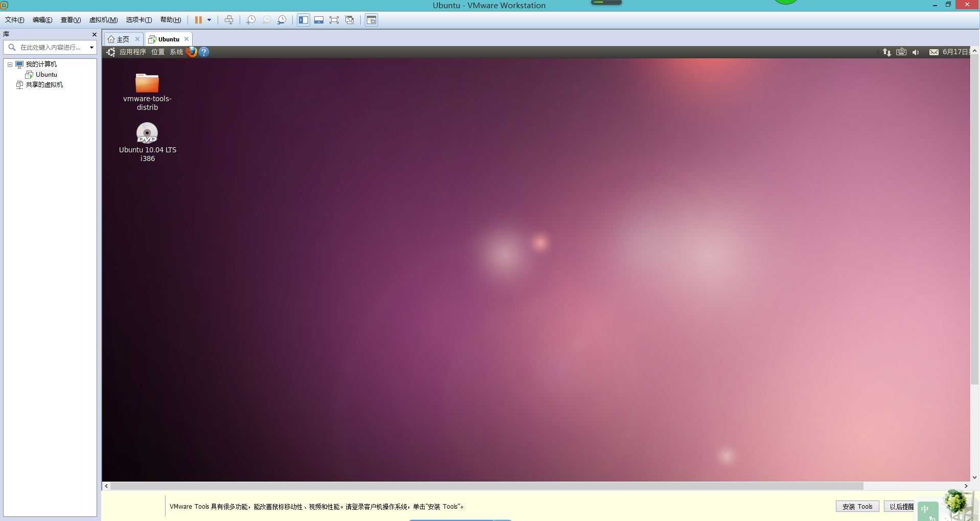Open the 选项卡(T) menu

pyautogui.click(x=139, y=20)
